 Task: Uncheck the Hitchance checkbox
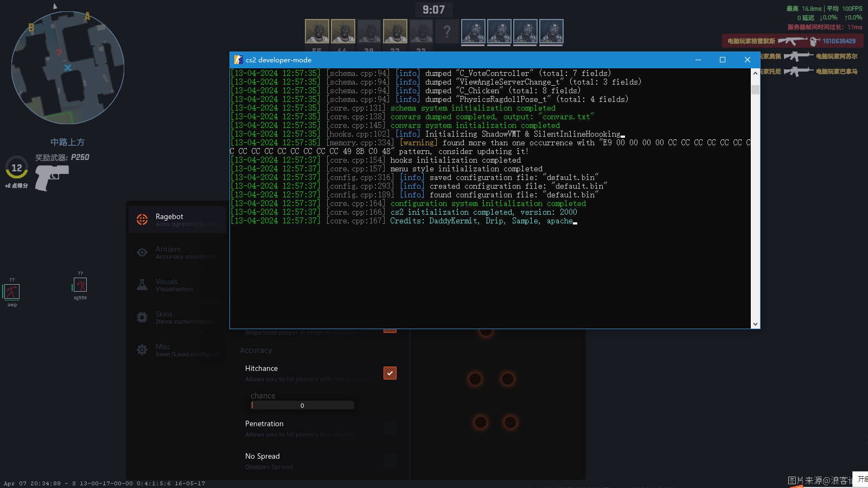pyautogui.click(x=390, y=373)
